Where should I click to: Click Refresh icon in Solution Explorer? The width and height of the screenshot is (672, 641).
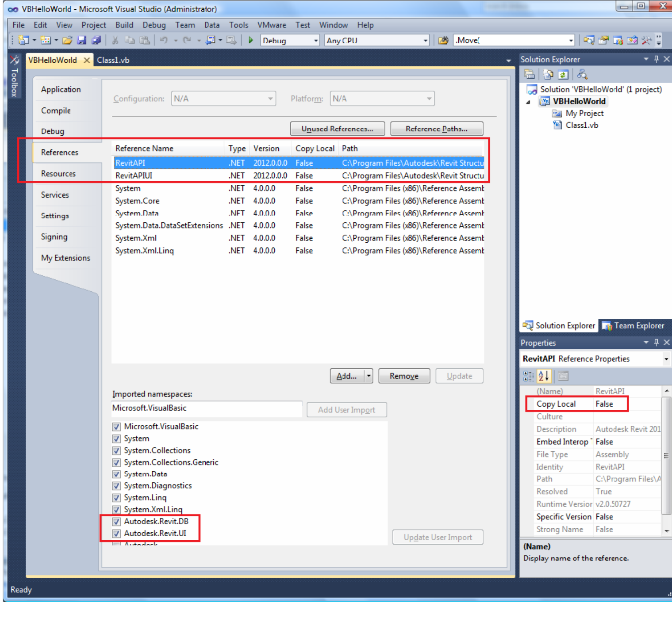coord(563,74)
